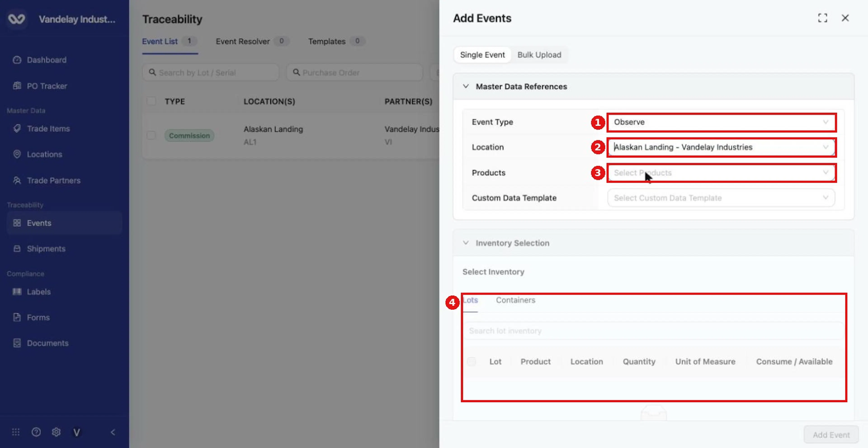Select Events in the sidebar
The image size is (868, 448).
click(64, 223)
